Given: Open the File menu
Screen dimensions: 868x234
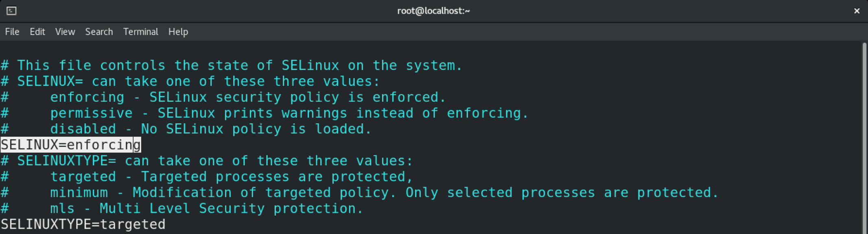Looking at the screenshot, I should click(x=12, y=32).
